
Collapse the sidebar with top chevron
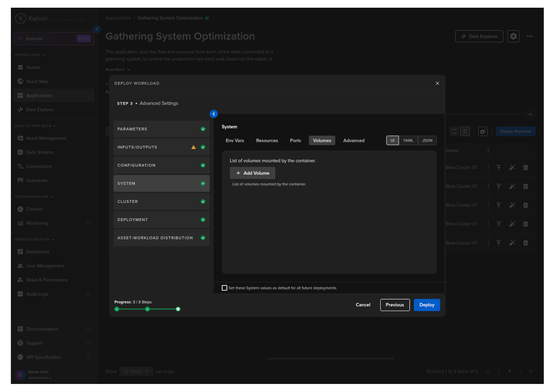tap(97, 29)
